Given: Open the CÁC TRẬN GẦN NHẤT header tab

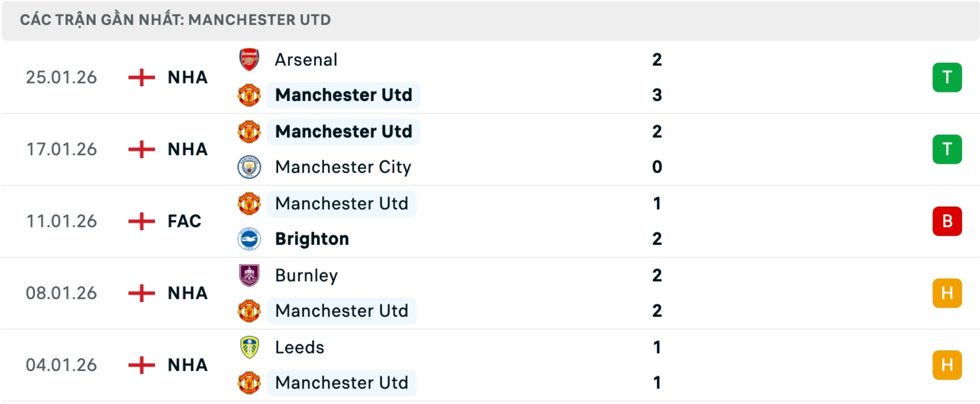Looking at the screenshot, I should pos(175,20).
